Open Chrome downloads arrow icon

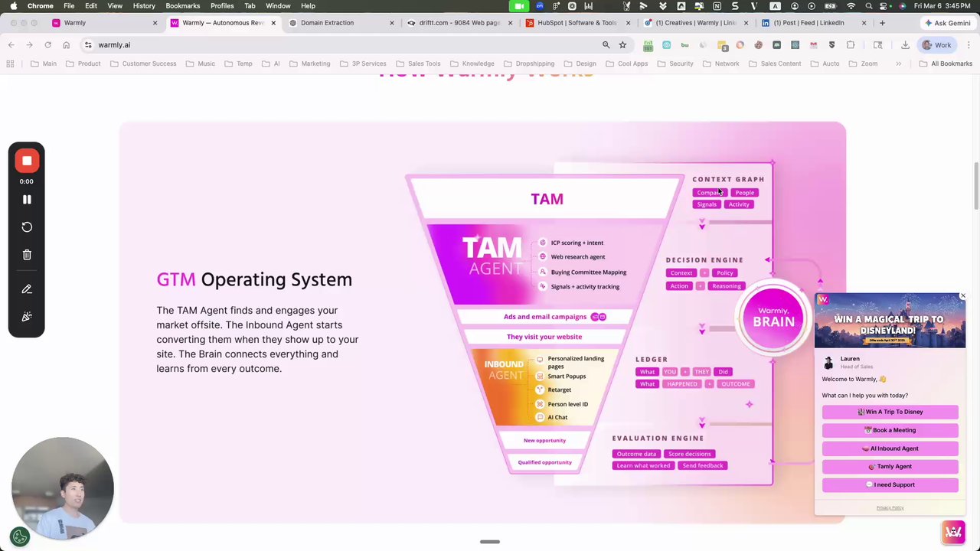[x=905, y=45]
